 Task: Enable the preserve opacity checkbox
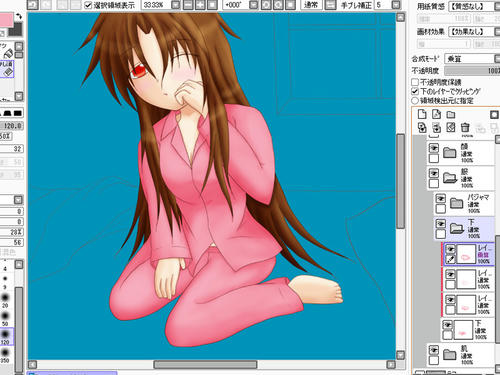click(x=415, y=82)
